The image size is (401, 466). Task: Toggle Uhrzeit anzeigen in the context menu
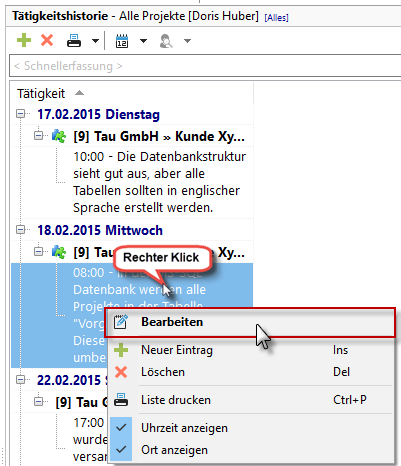point(251,428)
